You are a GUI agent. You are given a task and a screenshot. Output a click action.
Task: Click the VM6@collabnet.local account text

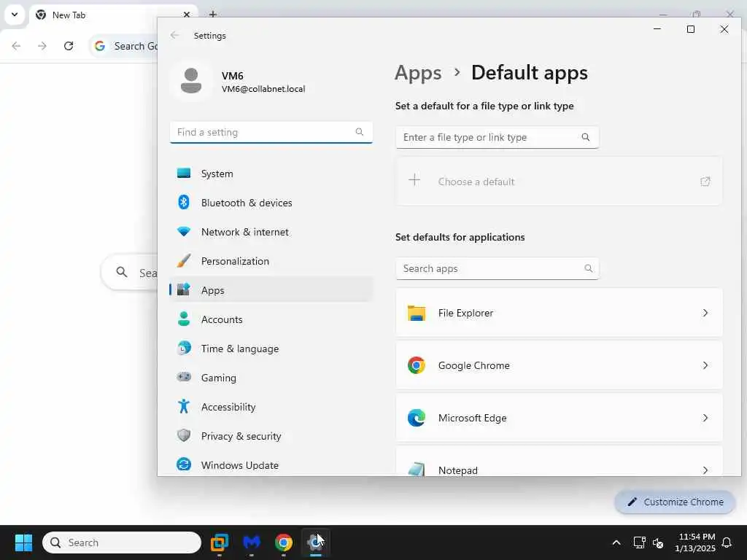coord(263,89)
